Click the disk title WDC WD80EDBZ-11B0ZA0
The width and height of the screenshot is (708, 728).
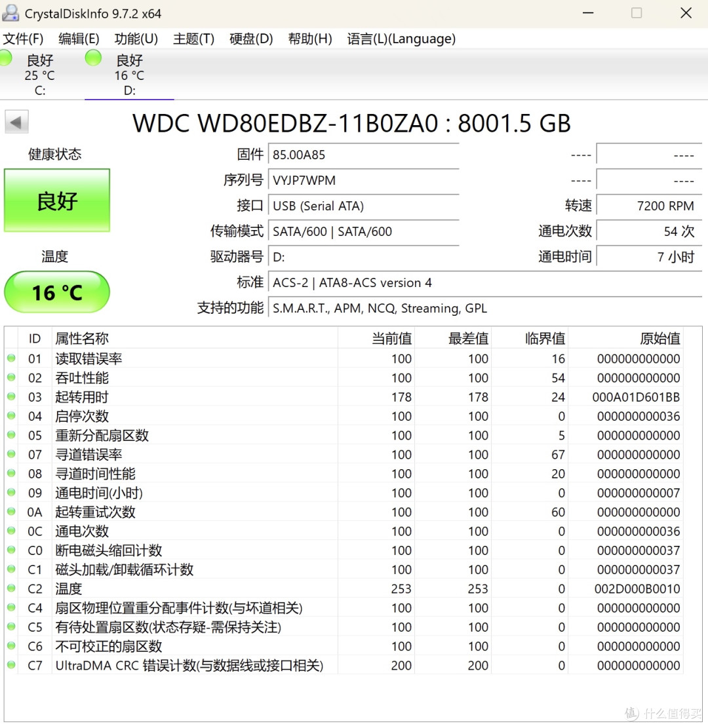click(x=351, y=123)
